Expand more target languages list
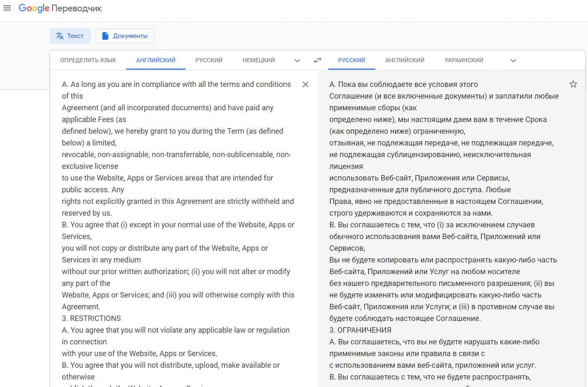Viewport: 588px width, 387px height. click(x=513, y=61)
